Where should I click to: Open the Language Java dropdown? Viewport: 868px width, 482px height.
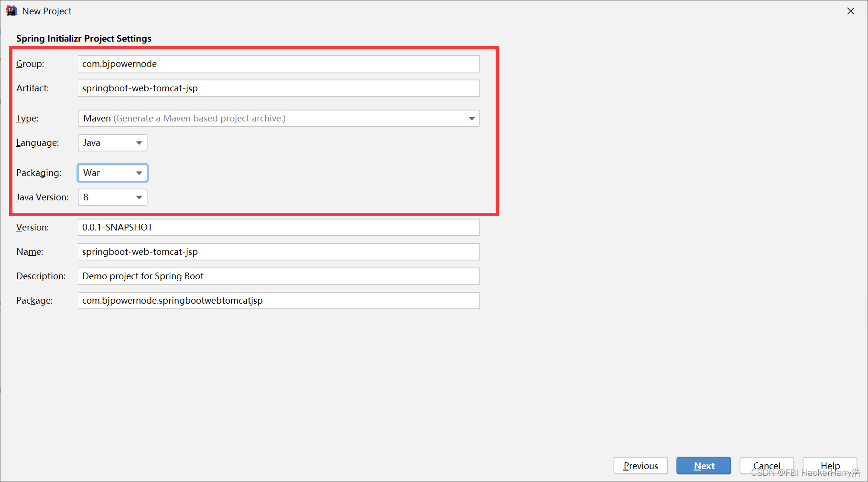point(112,142)
